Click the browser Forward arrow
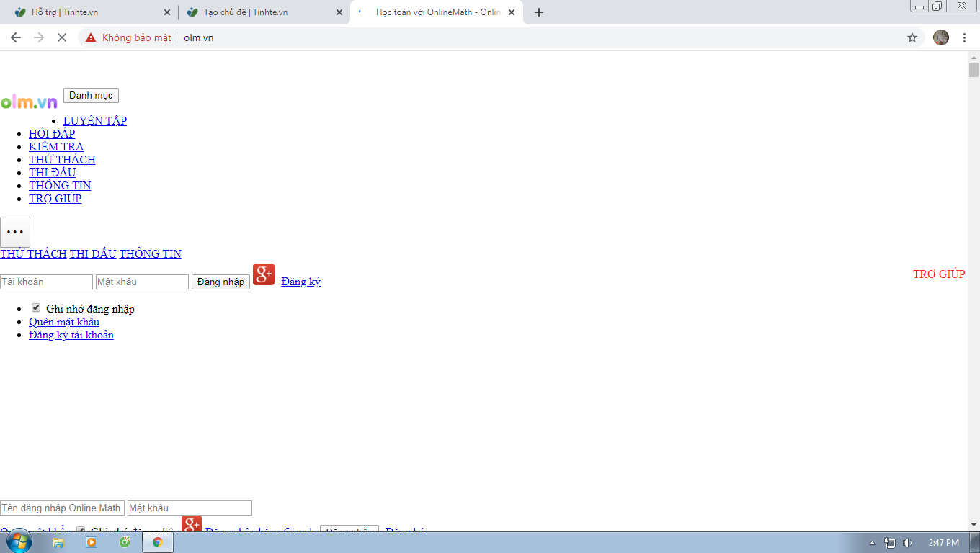 39,37
